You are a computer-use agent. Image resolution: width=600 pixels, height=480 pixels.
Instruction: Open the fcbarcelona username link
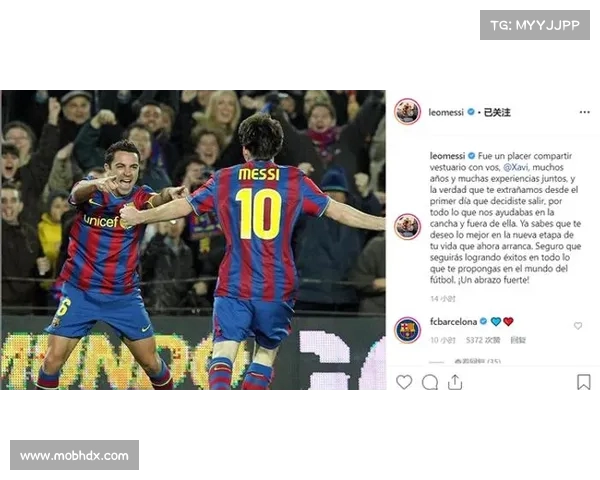[453, 322]
